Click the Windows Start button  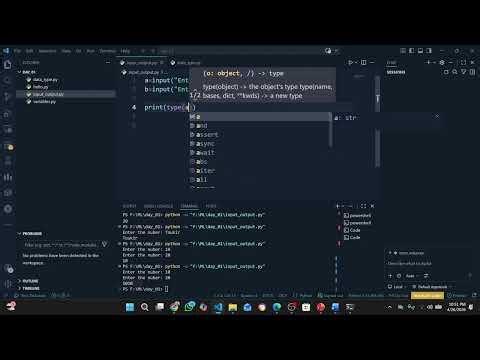[130, 307]
